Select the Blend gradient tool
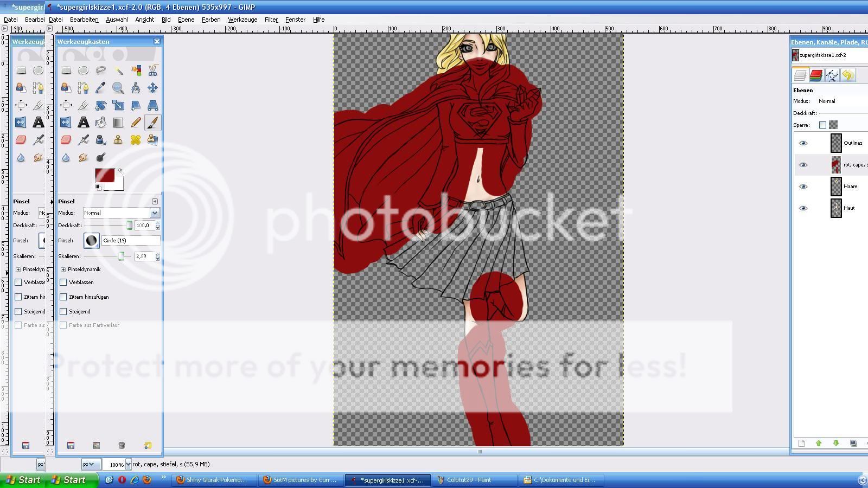Viewport: 868px width, 488px height. tap(118, 123)
